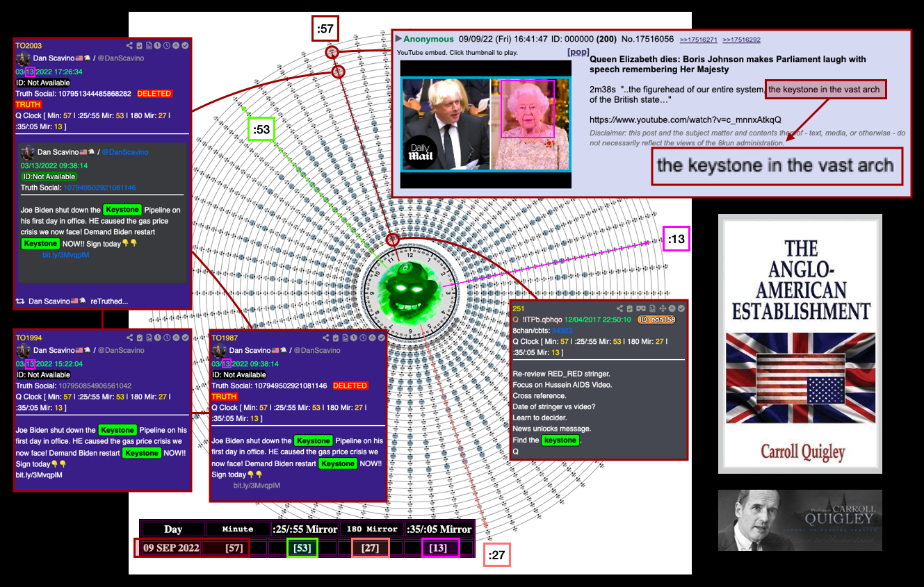Open the [pop] link above the video

point(578,52)
